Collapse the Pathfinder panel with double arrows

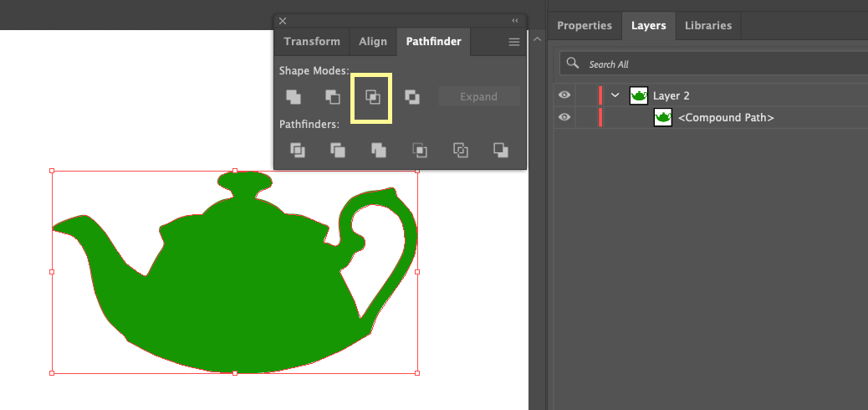515,20
